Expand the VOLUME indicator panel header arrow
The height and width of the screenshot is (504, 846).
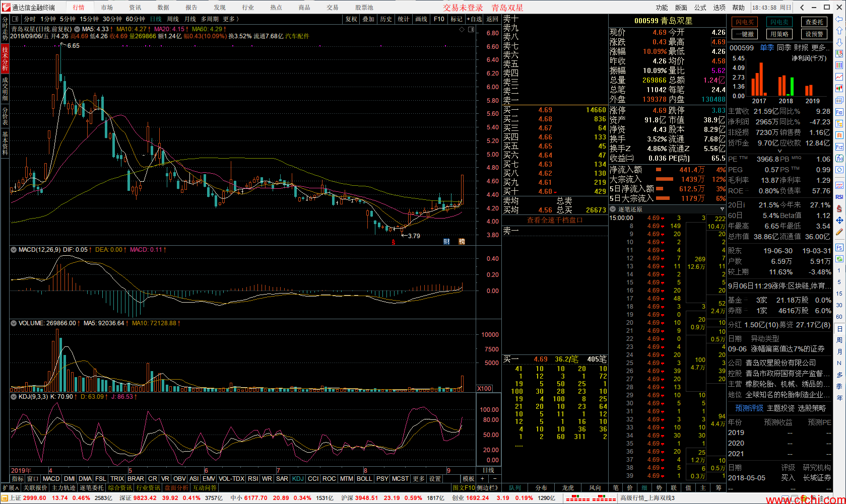click(14, 323)
